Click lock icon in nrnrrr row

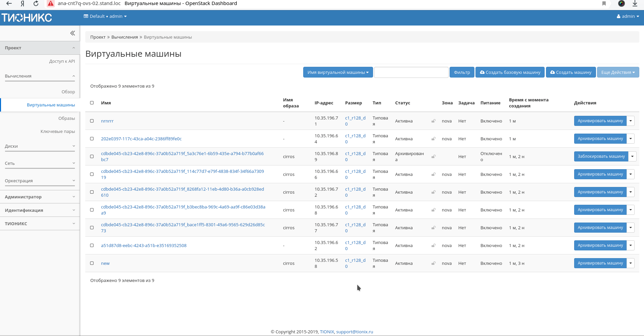point(433,121)
